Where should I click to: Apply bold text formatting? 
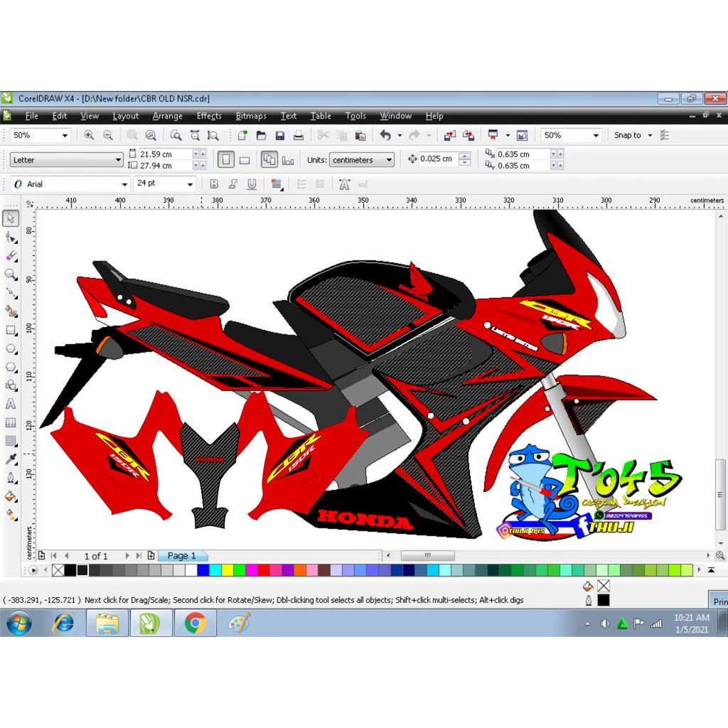pos(214,183)
